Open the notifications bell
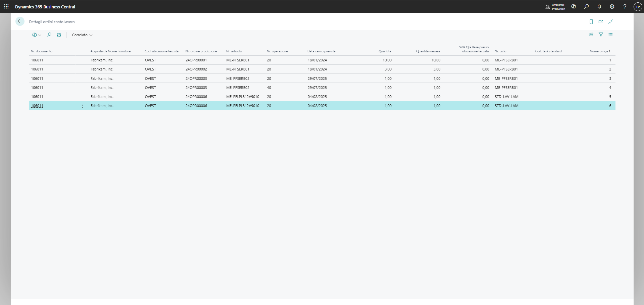Screen dimensions: 644x305 point(599,7)
